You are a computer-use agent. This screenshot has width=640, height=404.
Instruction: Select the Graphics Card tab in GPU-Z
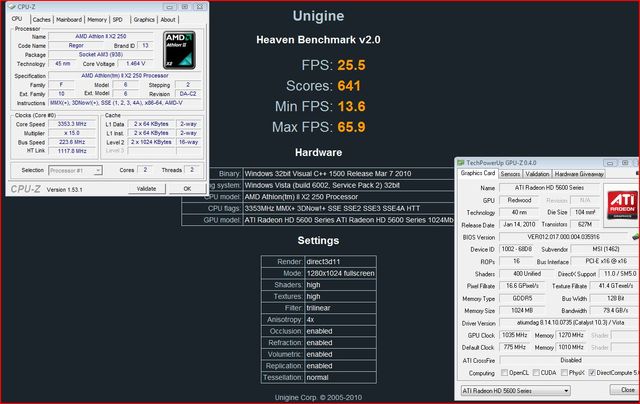(478, 173)
